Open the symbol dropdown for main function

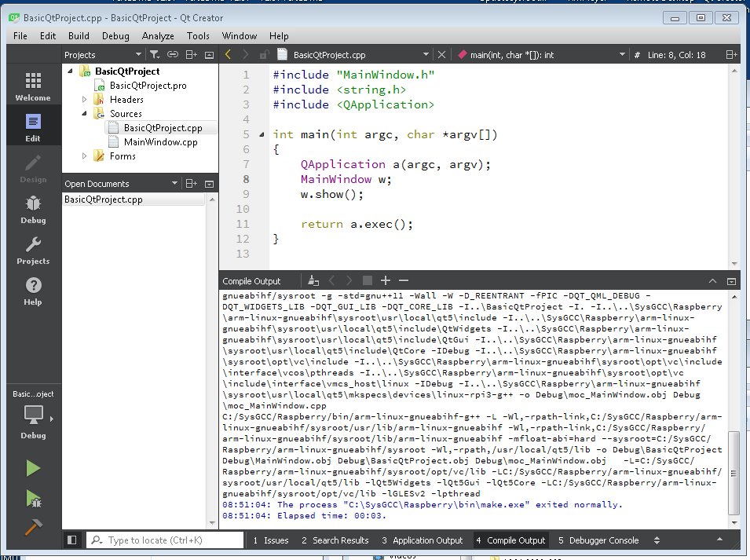click(622, 54)
